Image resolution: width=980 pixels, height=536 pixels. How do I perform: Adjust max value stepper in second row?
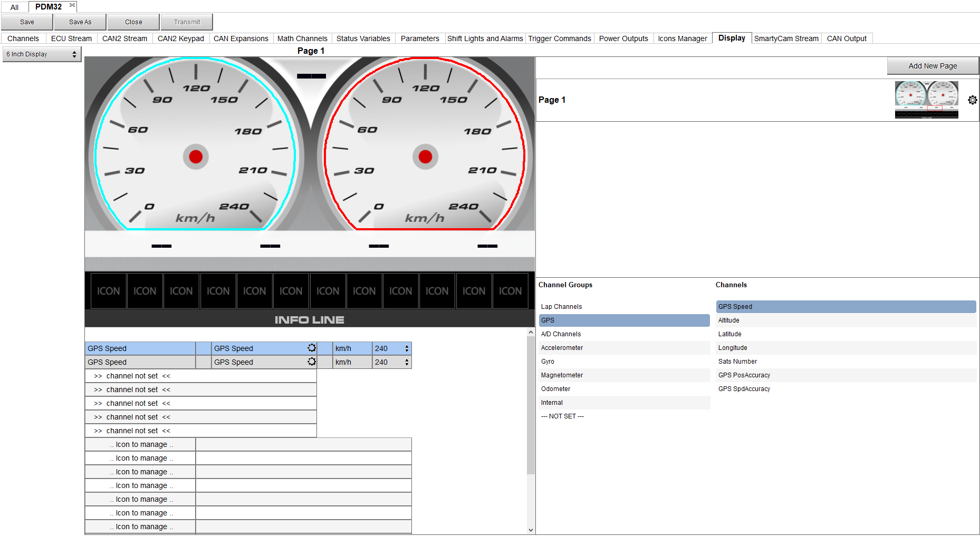point(407,362)
